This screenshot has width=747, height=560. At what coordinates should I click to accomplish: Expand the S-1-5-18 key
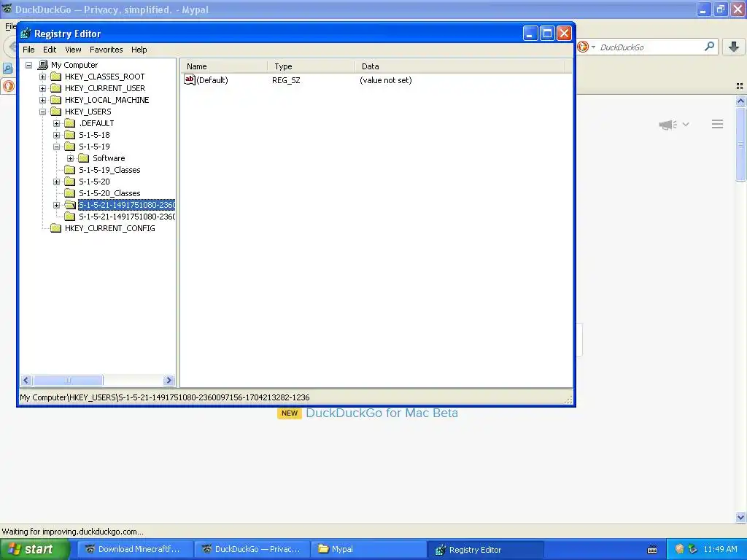tap(56, 135)
